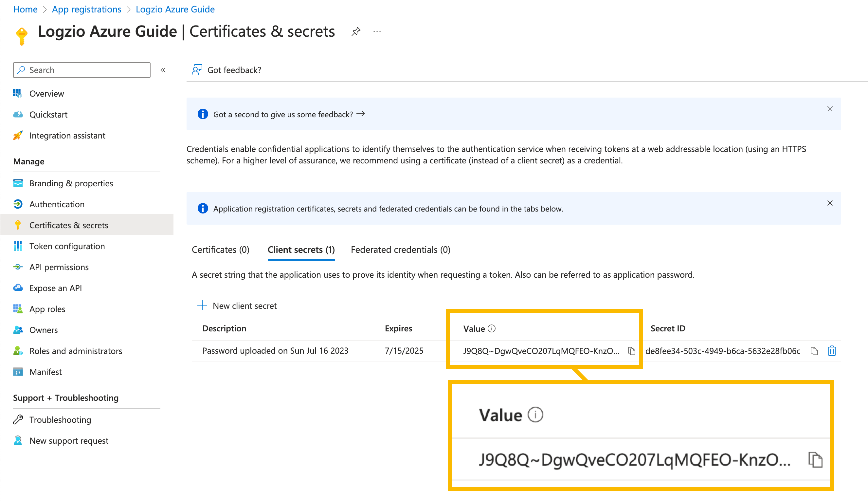Click the sidebar Search field
The width and height of the screenshot is (868, 501).
(82, 70)
